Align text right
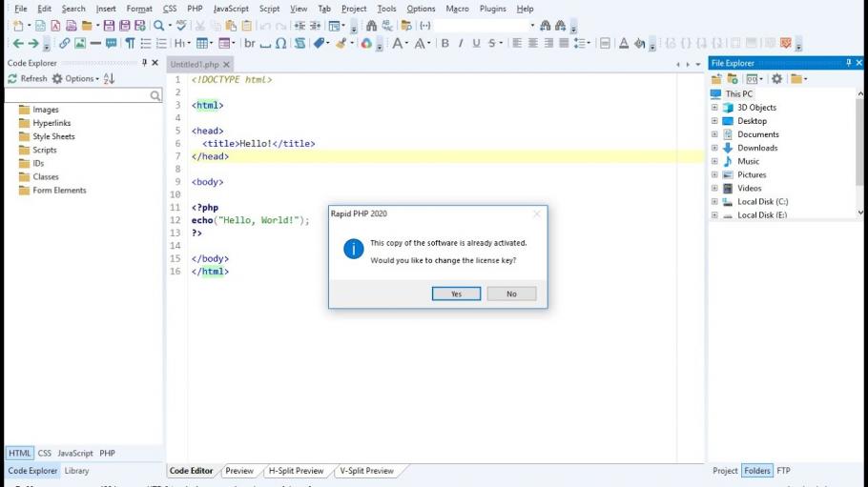This screenshot has height=487, width=868. 548,43
